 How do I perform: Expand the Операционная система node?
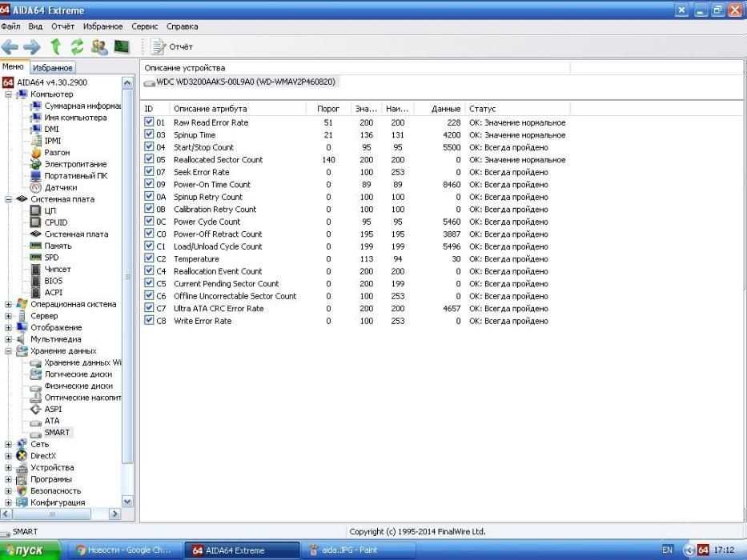point(8,304)
